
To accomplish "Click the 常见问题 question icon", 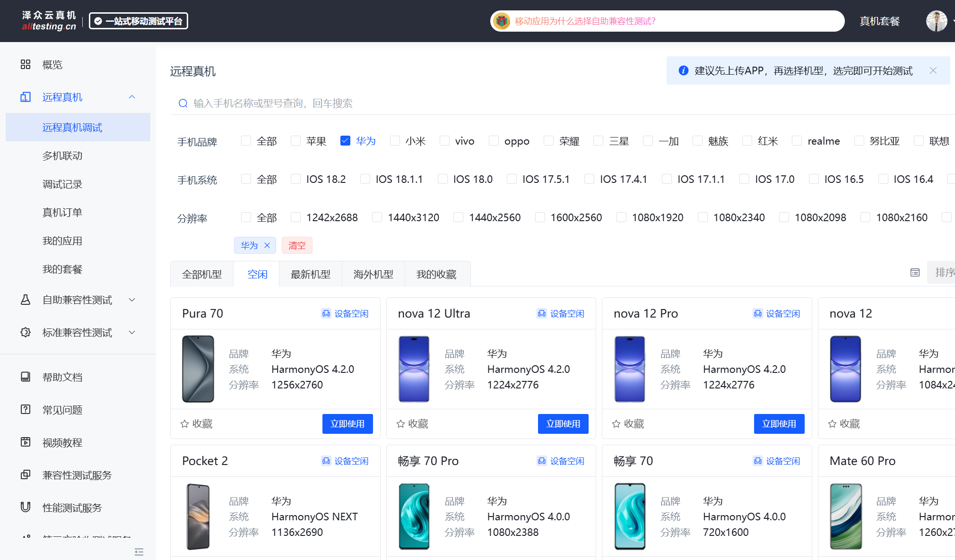I will pos(26,409).
